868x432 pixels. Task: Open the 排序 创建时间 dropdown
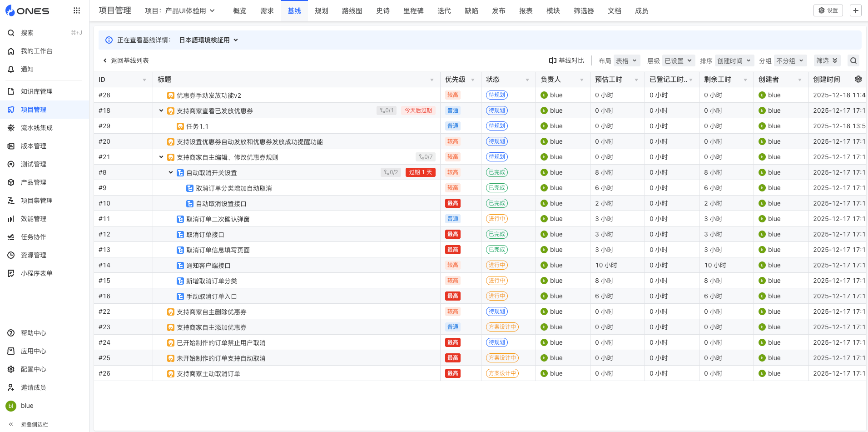pyautogui.click(x=734, y=60)
